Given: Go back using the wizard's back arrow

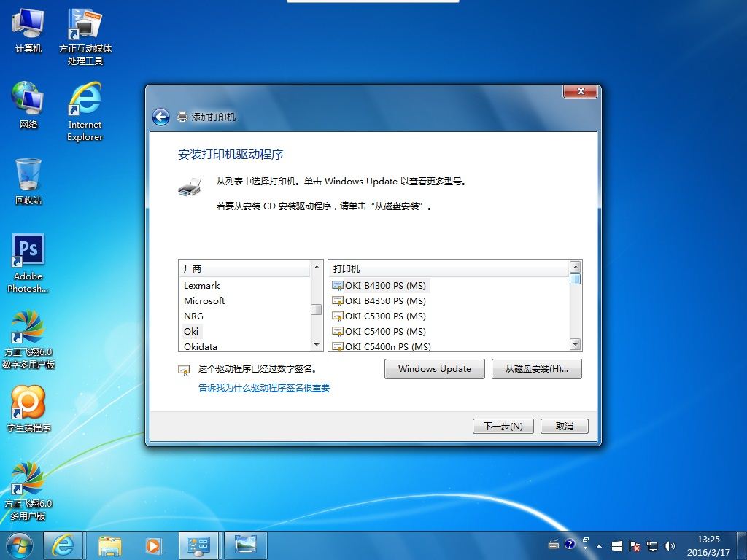Looking at the screenshot, I should point(160,117).
